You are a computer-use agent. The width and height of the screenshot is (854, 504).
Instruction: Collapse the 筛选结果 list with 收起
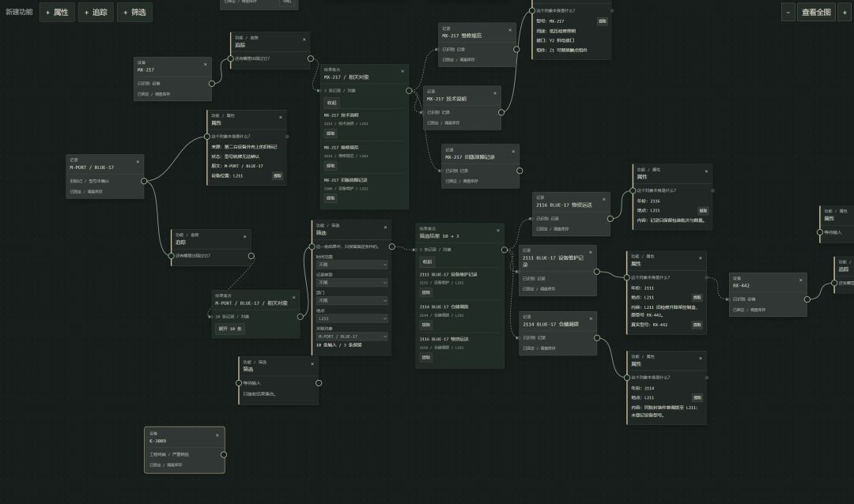pyautogui.click(x=427, y=261)
